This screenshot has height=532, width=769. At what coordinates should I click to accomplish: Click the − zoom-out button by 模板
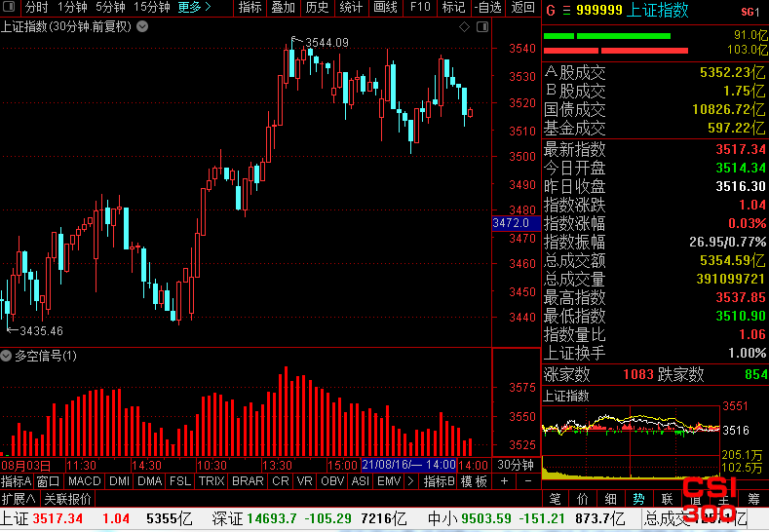[x=528, y=481]
